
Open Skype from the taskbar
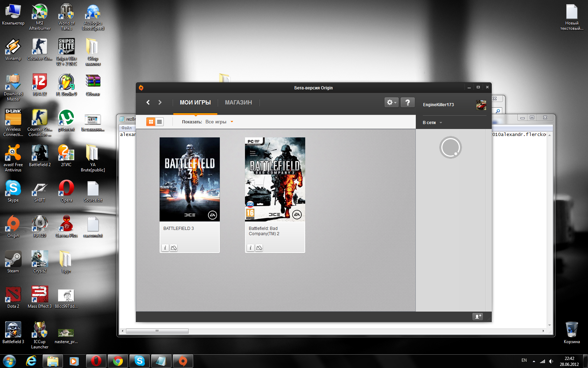[x=139, y=361]
